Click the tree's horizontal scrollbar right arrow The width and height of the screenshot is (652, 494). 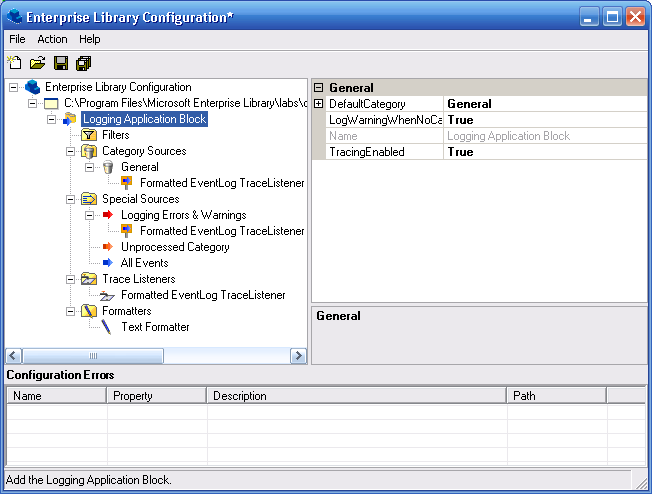click(x=298, y=356)
